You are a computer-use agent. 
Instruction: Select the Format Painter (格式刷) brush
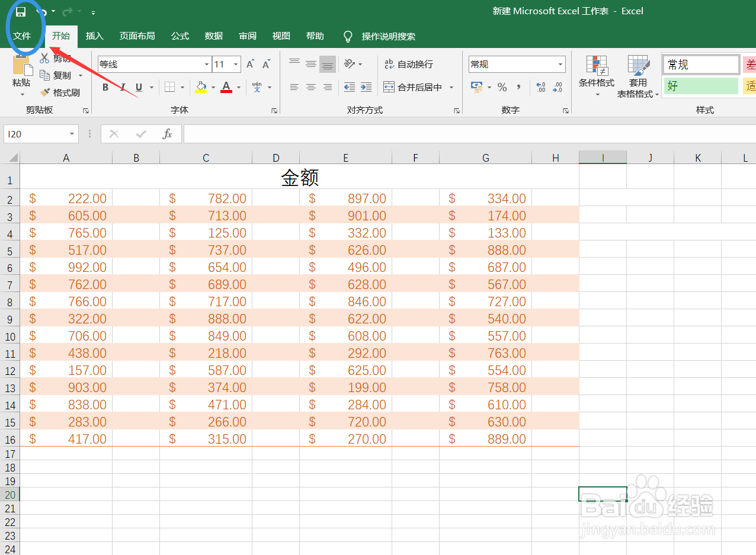pyautogui.click(x=60, y=92)
